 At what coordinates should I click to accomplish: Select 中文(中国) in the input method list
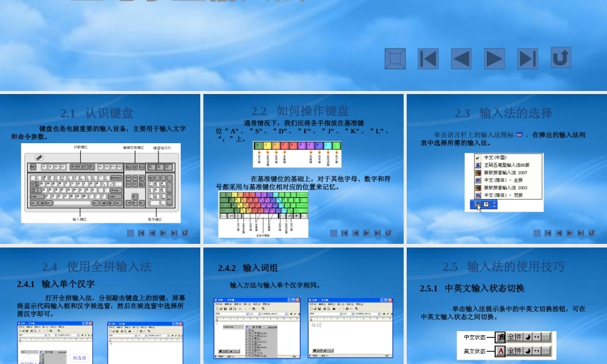[508, 158]
